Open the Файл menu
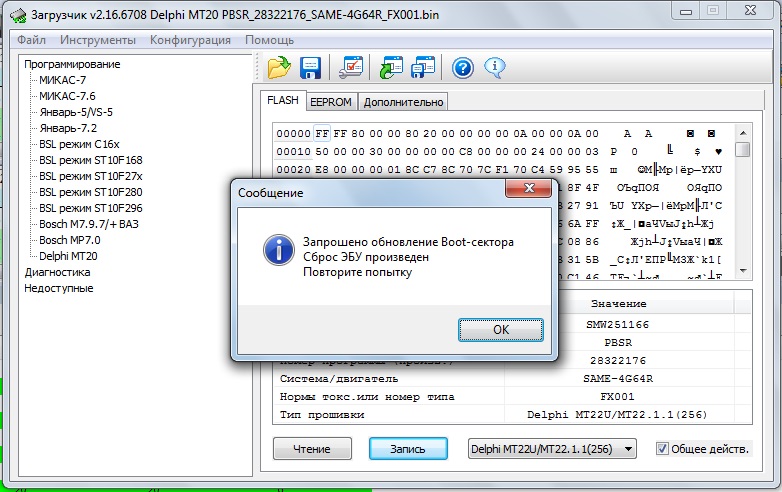 [31, 40]
